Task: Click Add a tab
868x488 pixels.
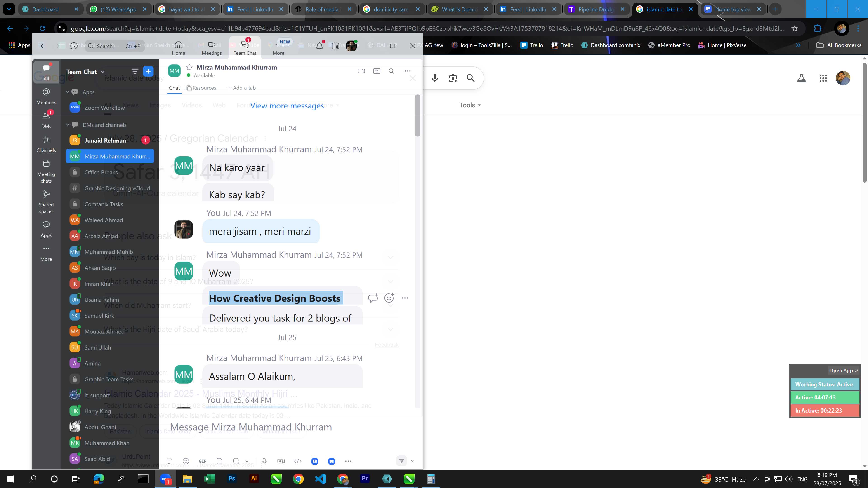Action: pyautogui.click(x=241, y=88)
